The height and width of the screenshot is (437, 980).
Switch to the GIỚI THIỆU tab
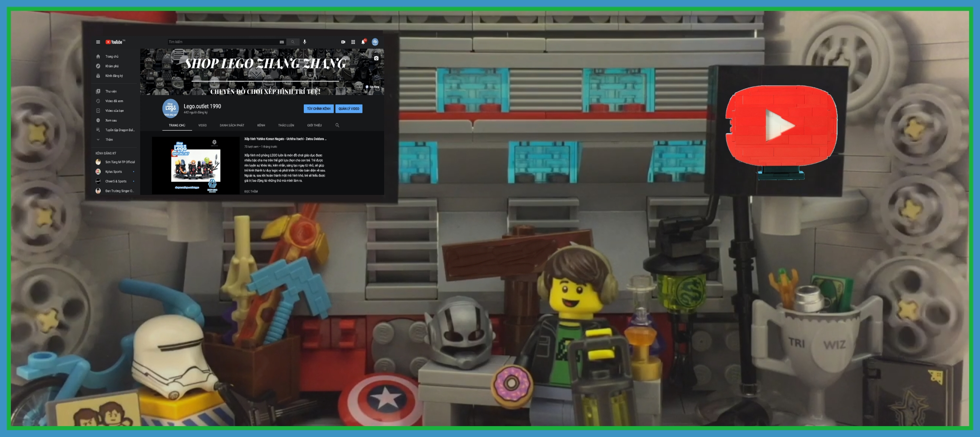click(x=314, y=125)
